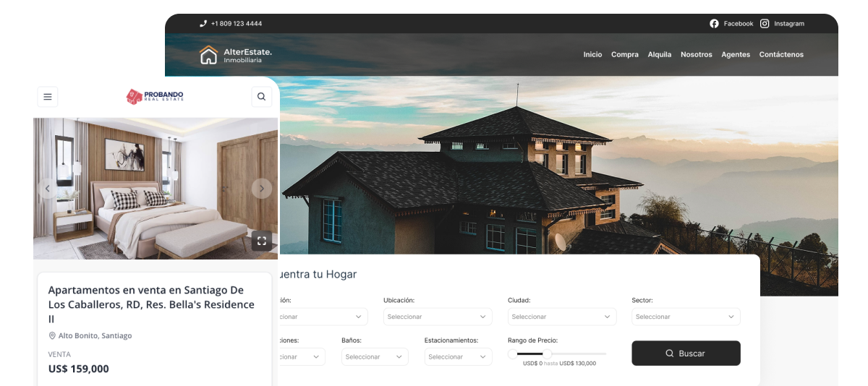Viewport: 868px width, 386px height.
Task: Open the Bella's Residence II listing title
Action: click(x=151, y=304)
